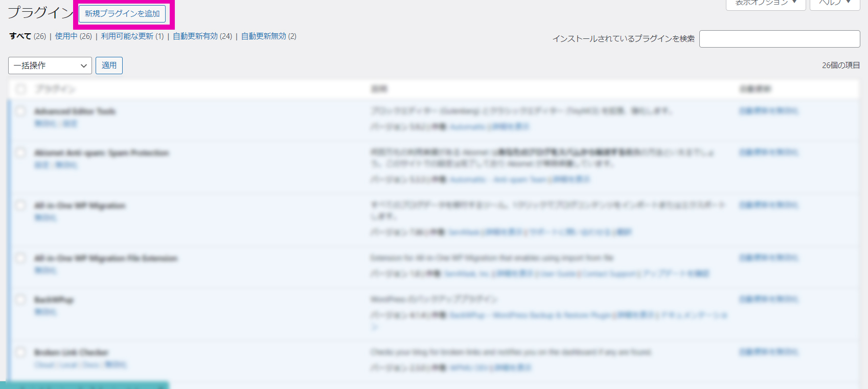Click the 適用 apply button
The width and height of the screenshot is (868, 389).
(x=109, y=66)
